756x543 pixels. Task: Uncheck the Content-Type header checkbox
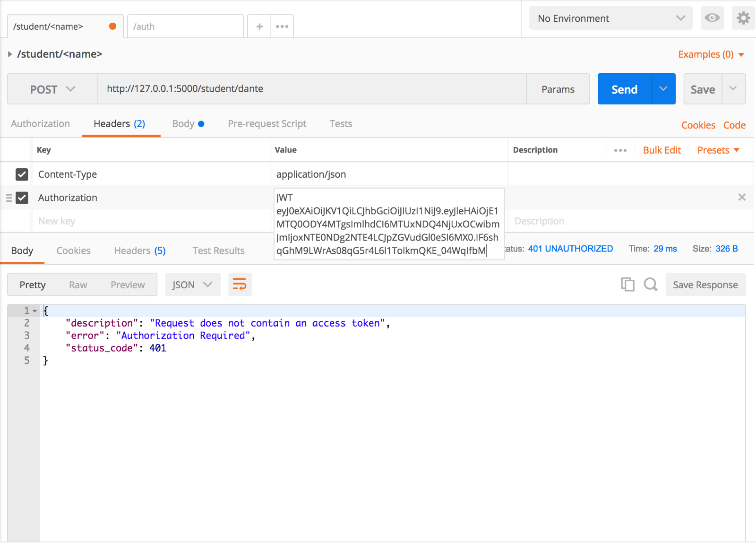tap(22, 174)
